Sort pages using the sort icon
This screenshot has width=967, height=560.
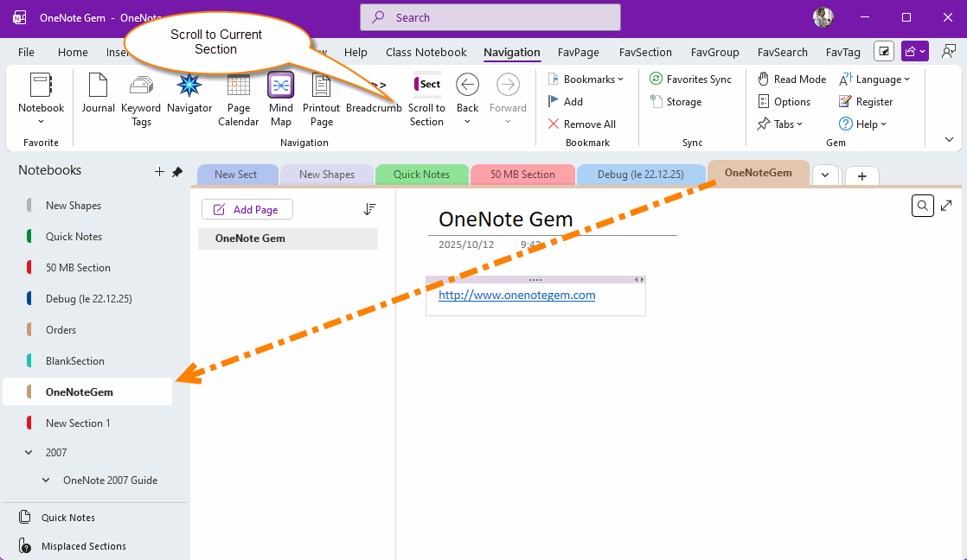(369, 209)
